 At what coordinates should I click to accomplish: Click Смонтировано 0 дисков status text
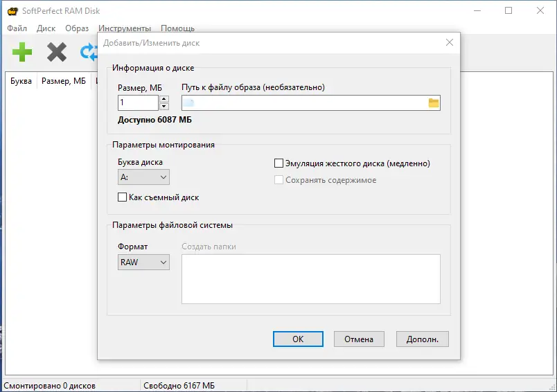tap(49, 386)
